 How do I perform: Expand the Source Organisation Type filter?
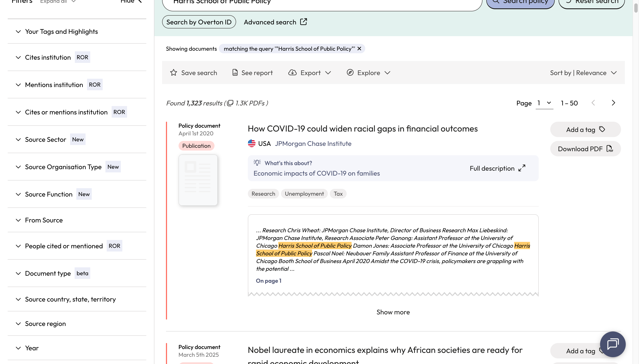click(x=77, y=167)
